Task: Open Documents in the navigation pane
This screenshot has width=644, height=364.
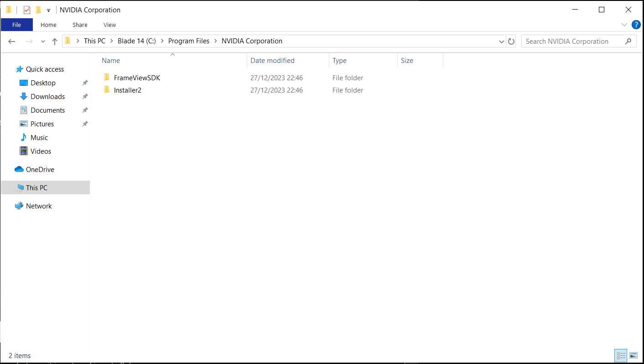Action: (x=47, y=110)
